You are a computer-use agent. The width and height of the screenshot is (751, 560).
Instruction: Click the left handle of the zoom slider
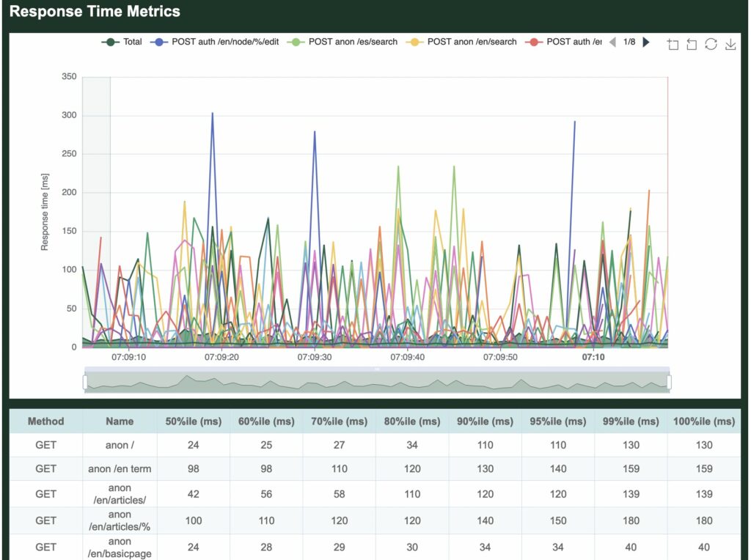click(85, 382)
